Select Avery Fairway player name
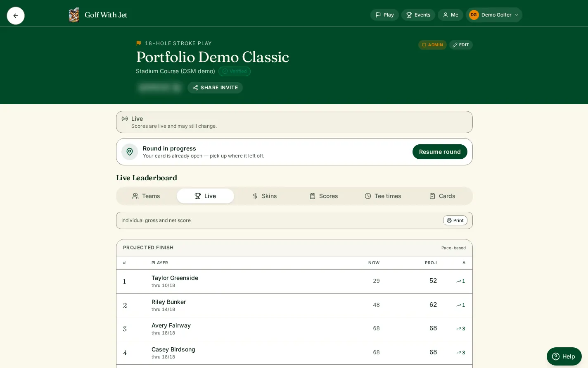 click(171, 325)
